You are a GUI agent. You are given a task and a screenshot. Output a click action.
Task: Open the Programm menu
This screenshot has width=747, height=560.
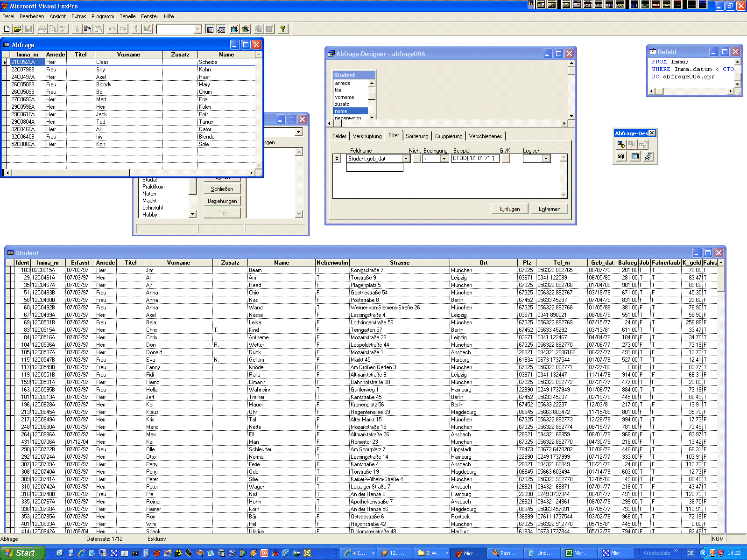(103, 16)
